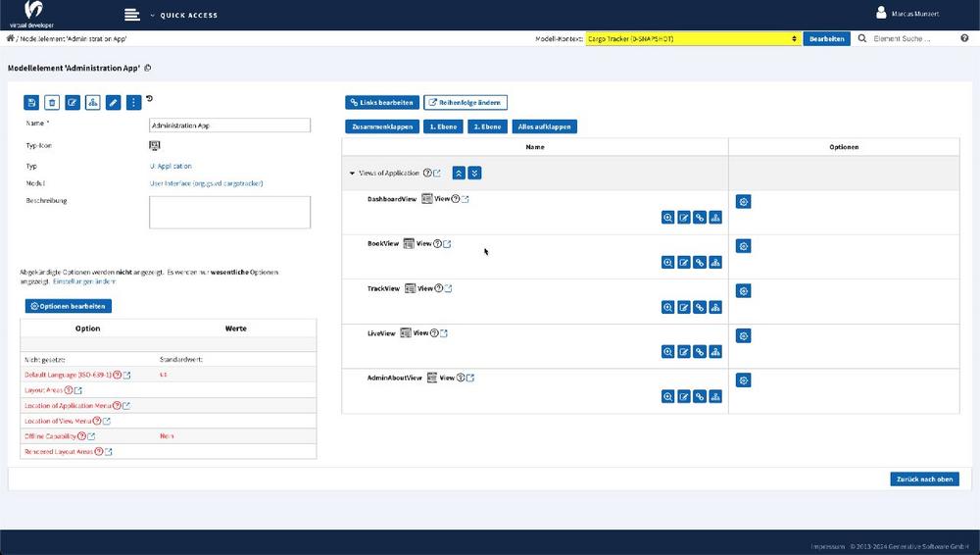Click the trash delete icon
Image resolution: width=980 pixels, height=555 pixels.
click(x=52, y=102)
